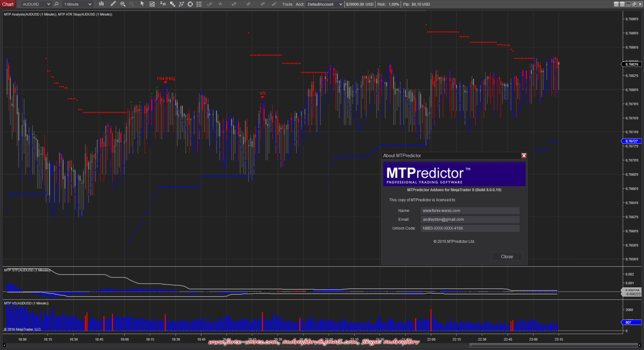Viewport: 644px width, 350px height.
Task: Click the zoom in magnifier icon
Action: pos(123,4)
